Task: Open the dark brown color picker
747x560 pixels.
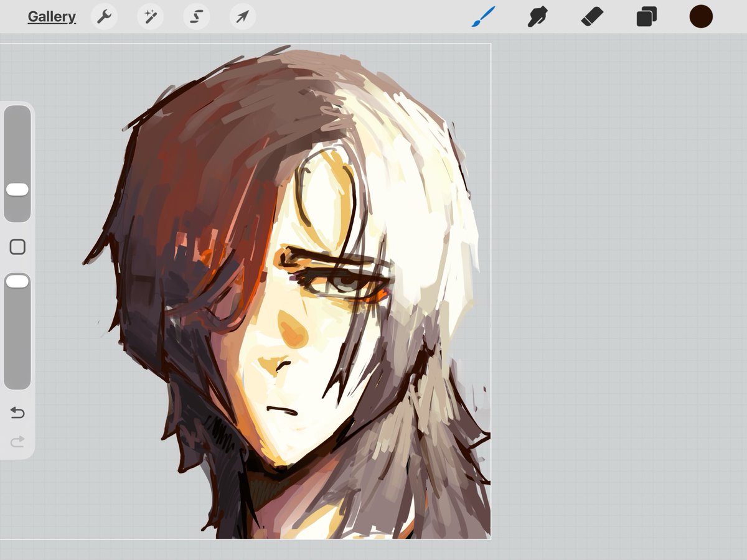Action: (701, 17)
